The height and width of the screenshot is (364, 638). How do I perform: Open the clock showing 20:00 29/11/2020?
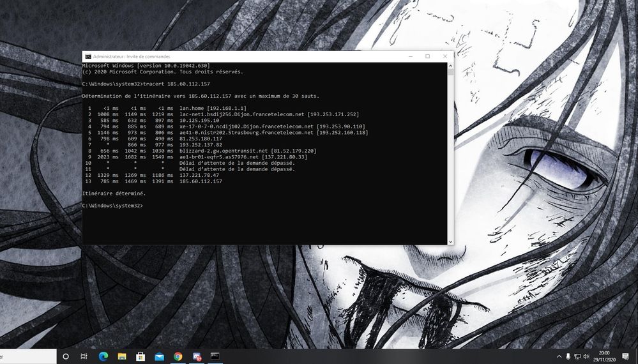[x=604, y=356]
